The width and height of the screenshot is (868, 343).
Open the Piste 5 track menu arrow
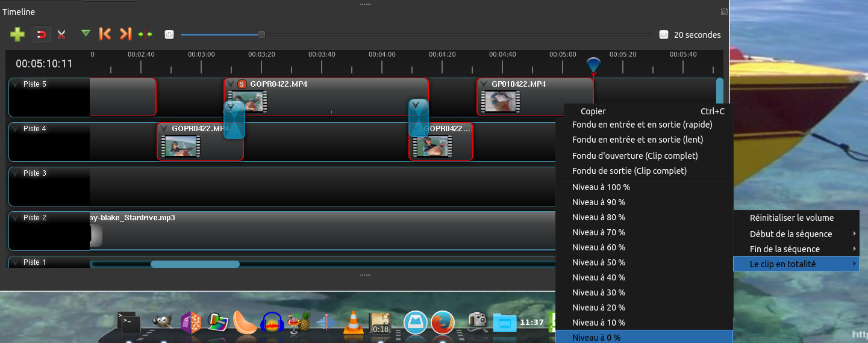16,84
